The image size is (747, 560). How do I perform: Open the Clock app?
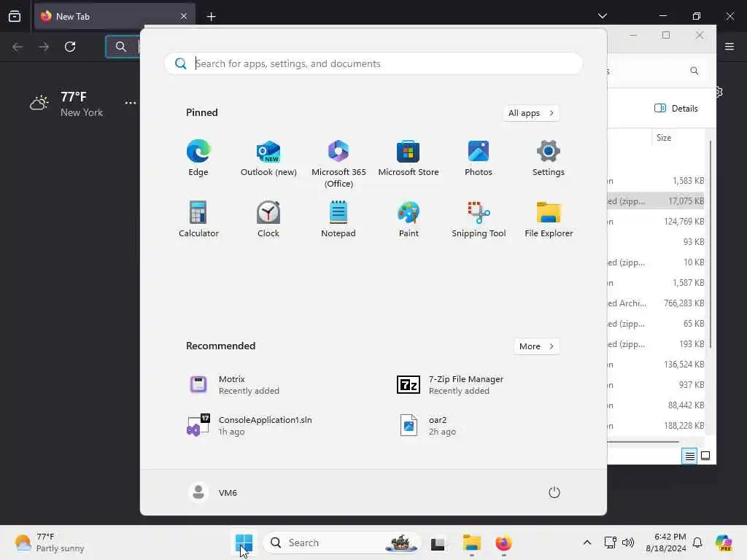point(268,219)
